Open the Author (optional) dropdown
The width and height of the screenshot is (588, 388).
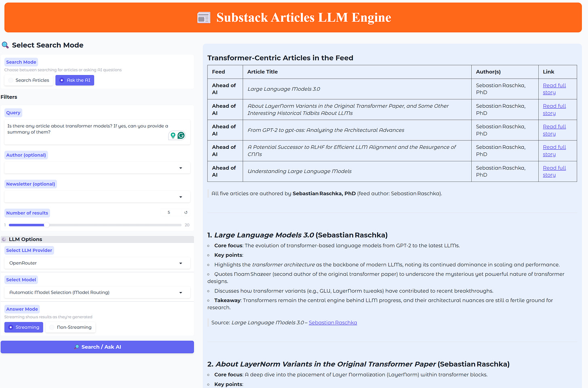tap(97, 168)
